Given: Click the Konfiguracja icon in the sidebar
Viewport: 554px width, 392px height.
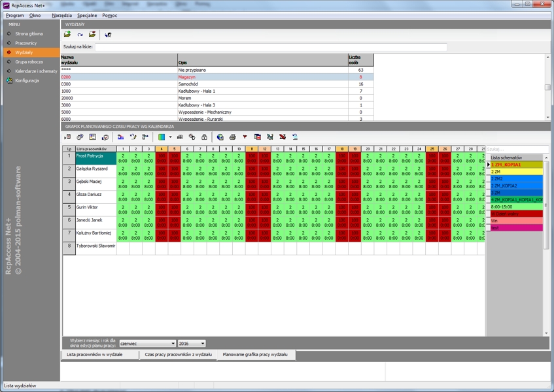Looking at the screenshot, I should [x=9, y=81].
